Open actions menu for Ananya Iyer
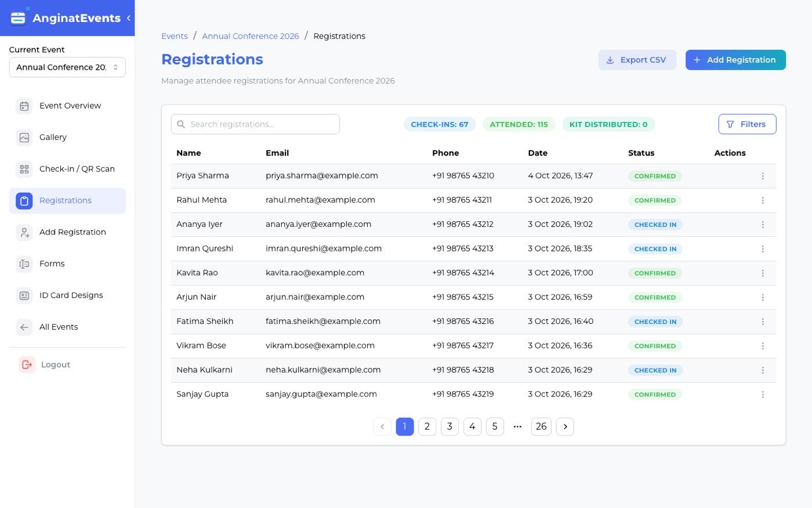812x508 pixels. (x=763, y=225)
